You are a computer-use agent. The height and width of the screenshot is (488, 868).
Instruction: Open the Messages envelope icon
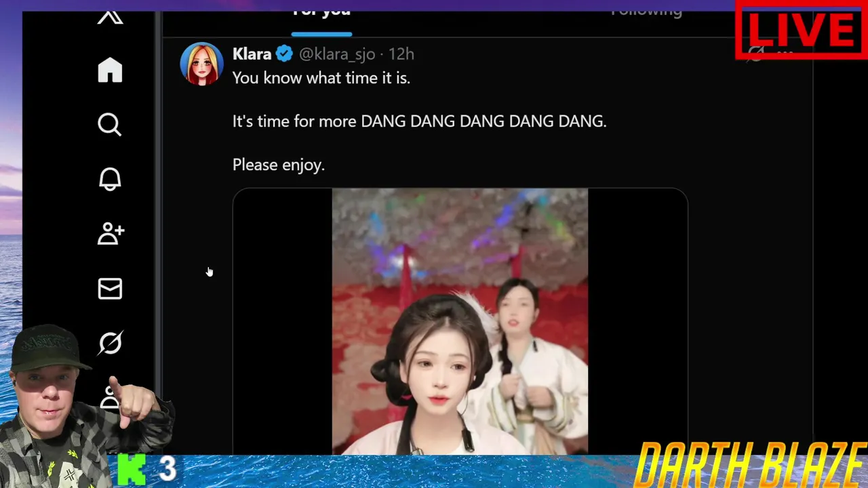(x=110, y=289)
